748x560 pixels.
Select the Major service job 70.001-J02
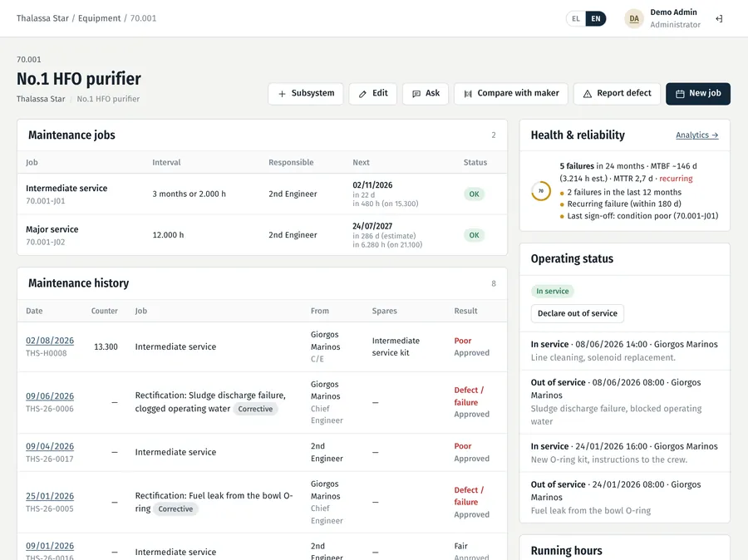[262, 235]
